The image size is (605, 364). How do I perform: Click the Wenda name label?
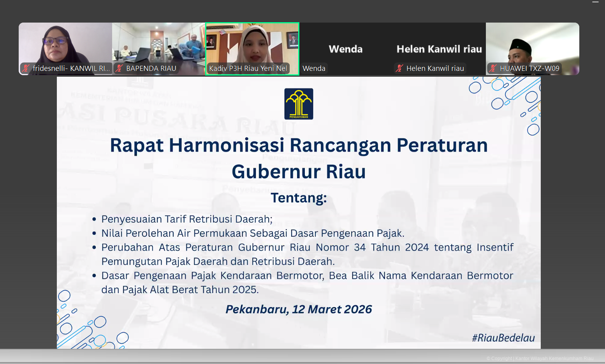(x=314, y=68)
